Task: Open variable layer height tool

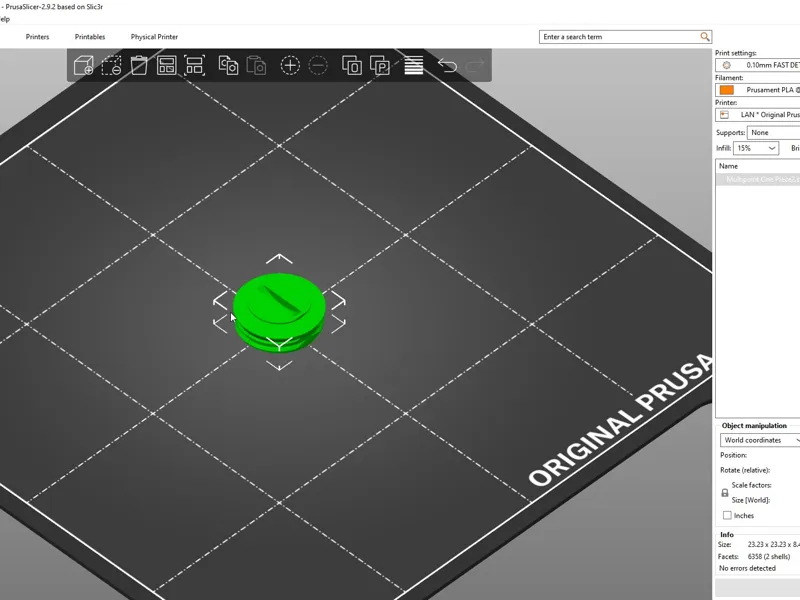Action: click(414, 66)
